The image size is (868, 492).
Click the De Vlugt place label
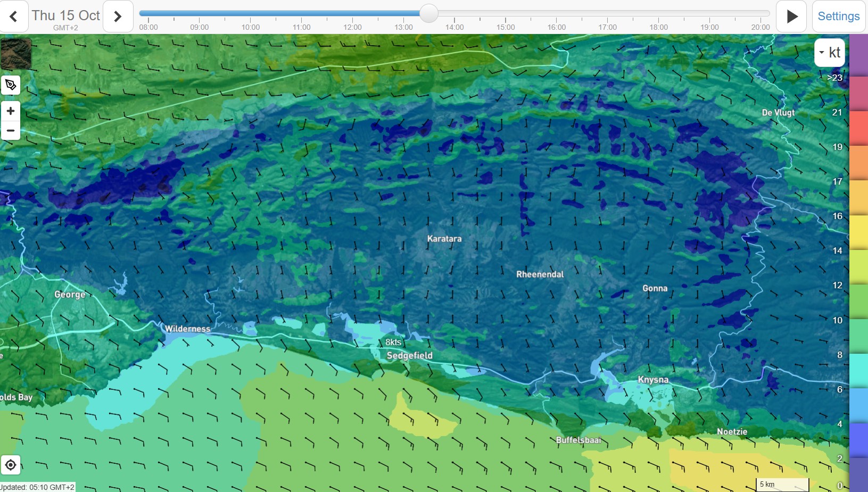[x=778, y=112]
